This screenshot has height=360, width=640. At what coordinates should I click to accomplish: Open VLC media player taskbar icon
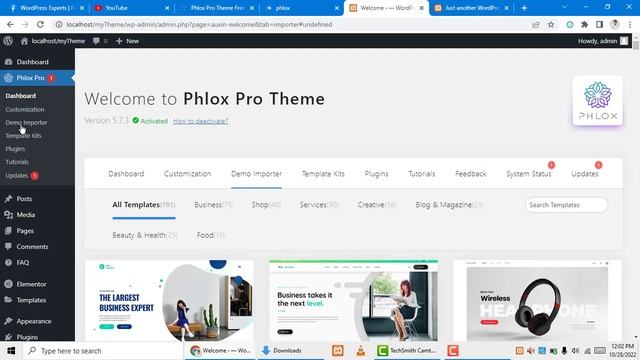point(360,351)
